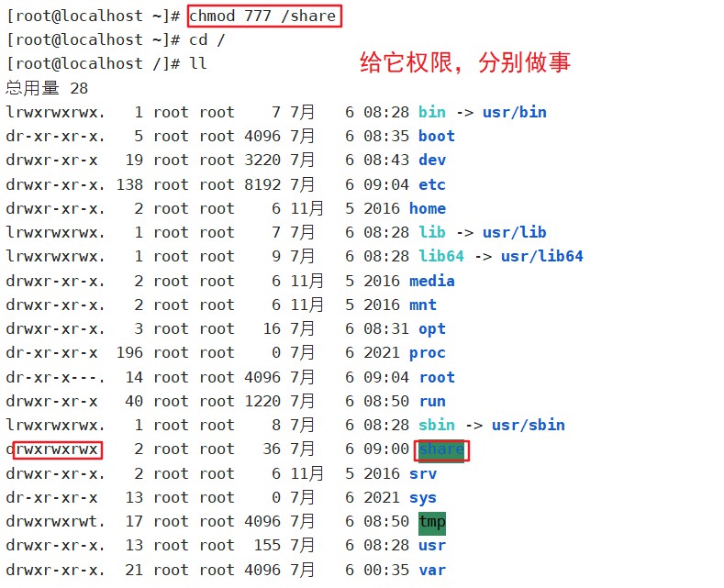Click the 'etc' directory name
This screenshot has width=724, height=588.
click(x=431, y=184)
